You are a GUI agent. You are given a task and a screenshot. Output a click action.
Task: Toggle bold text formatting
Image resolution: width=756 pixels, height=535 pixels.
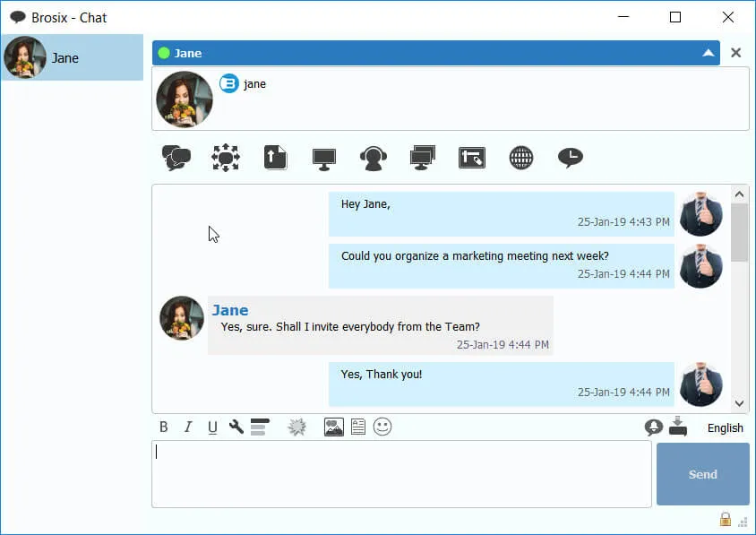pos(163,427)
